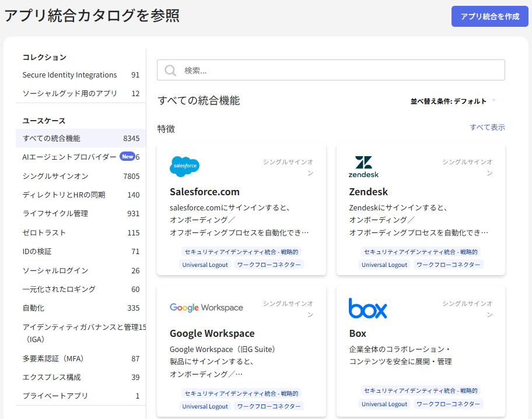Filter by ソーシャルログイン
The image size is (532, 419).
click(x=80, y=270)
